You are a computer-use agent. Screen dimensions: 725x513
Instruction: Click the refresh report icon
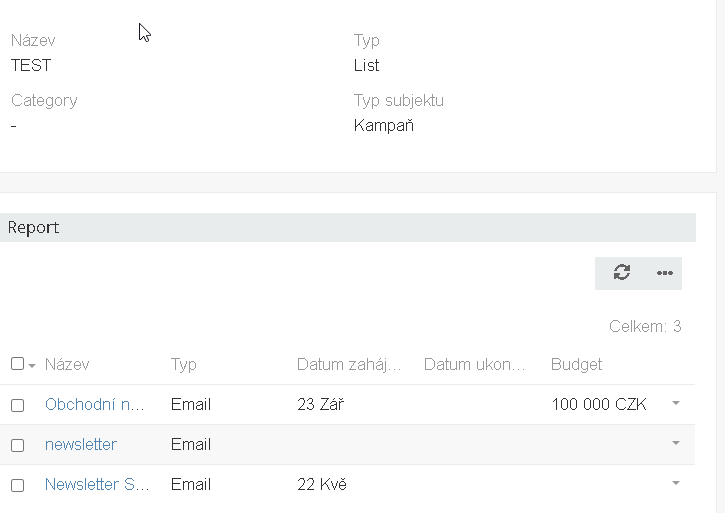622,273
